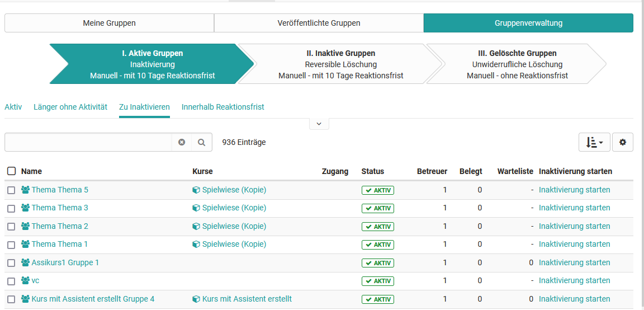The height and width of the screenshot is (310, 644).
Task: Go to step II. Inaktive Gruppen
Action: click(340, 64)
